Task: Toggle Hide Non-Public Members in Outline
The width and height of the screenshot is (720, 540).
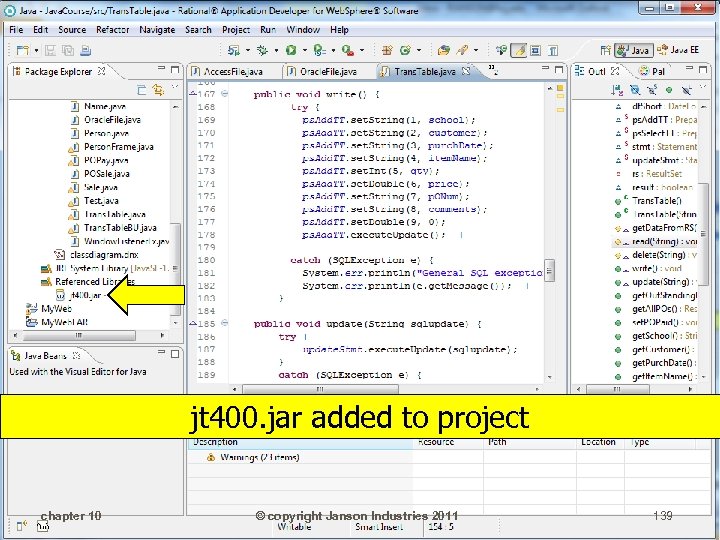Action: pos(669,90)
